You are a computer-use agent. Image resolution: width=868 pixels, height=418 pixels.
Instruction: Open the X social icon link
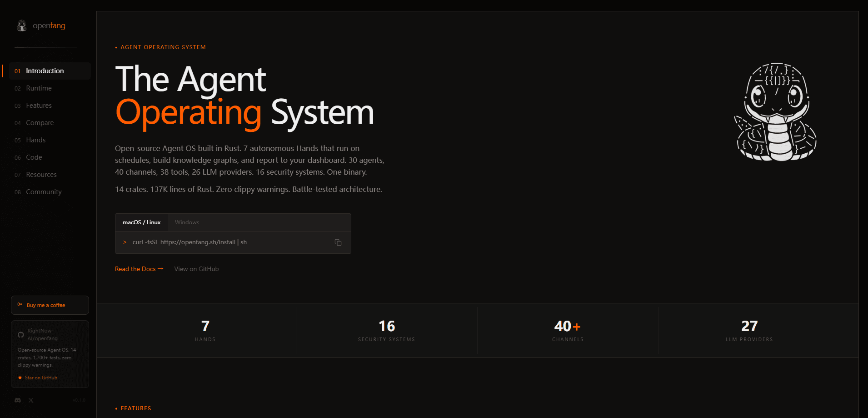(x=31, y=400)
